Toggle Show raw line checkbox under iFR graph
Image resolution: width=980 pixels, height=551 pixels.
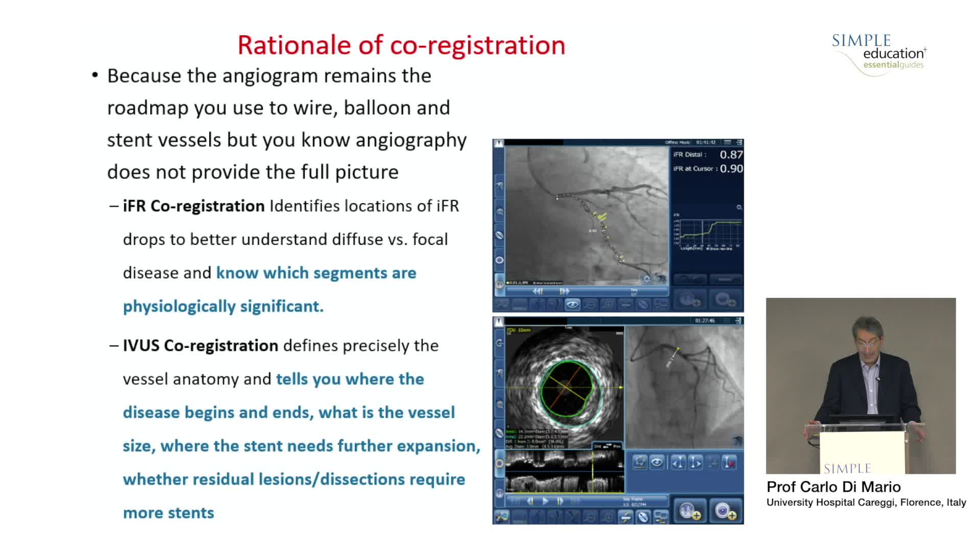[x=707, y=249]
